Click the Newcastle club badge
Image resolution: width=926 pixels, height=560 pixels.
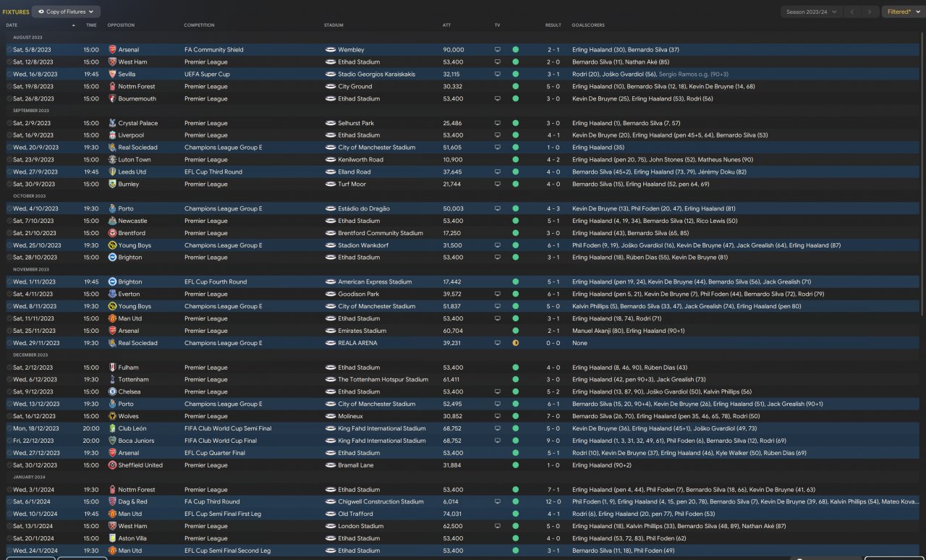(112, 221)
